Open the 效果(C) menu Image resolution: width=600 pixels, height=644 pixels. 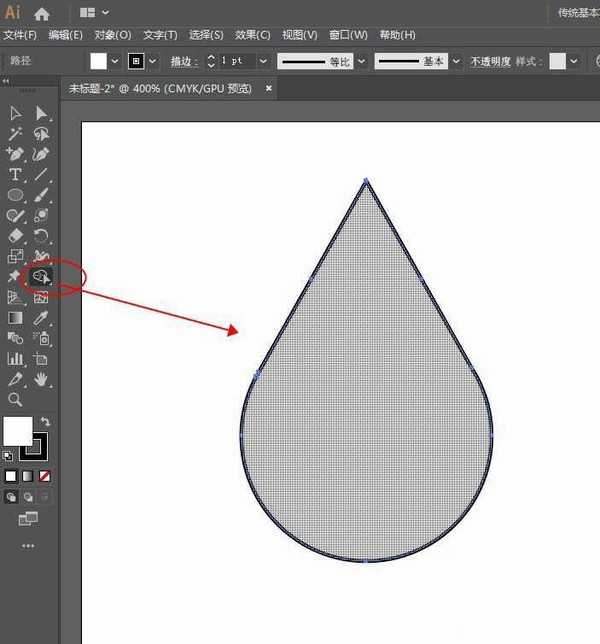[x=253, y=35]
